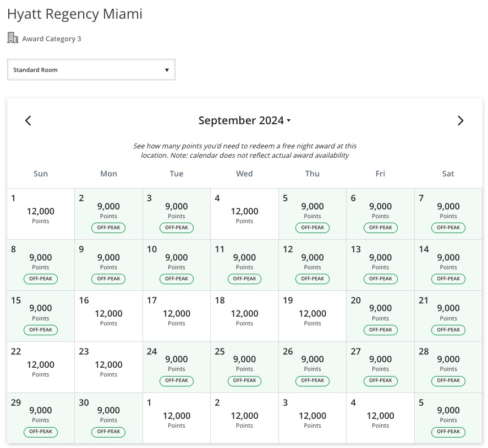Click the OFF-PEAK badge on September 28
The width and height of the screenshot is (488, 448).
point(448,381)
